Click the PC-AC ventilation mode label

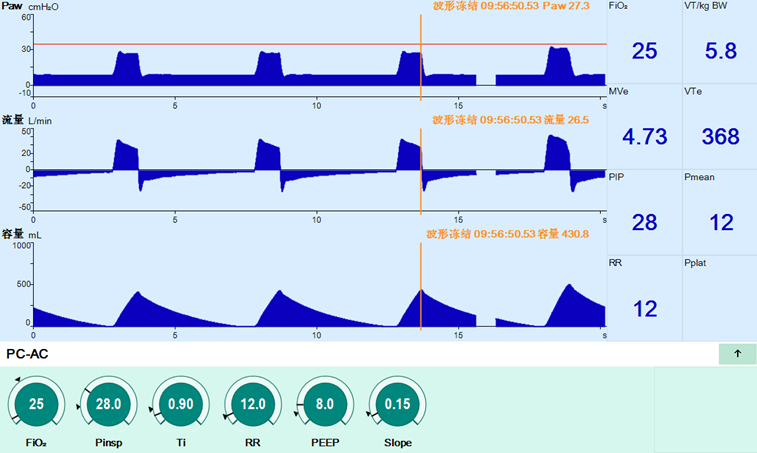[x=27, y=354]
